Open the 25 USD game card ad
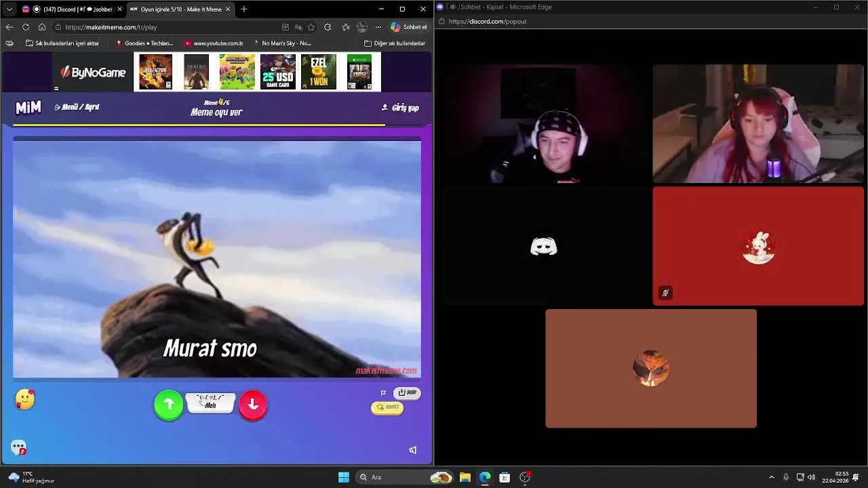 pos(278,72)
